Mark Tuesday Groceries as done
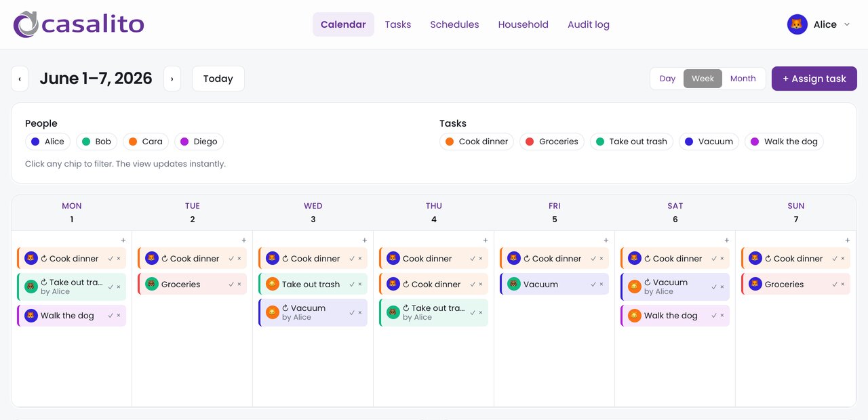Viewport: 868px width, 420px height. 231,285
